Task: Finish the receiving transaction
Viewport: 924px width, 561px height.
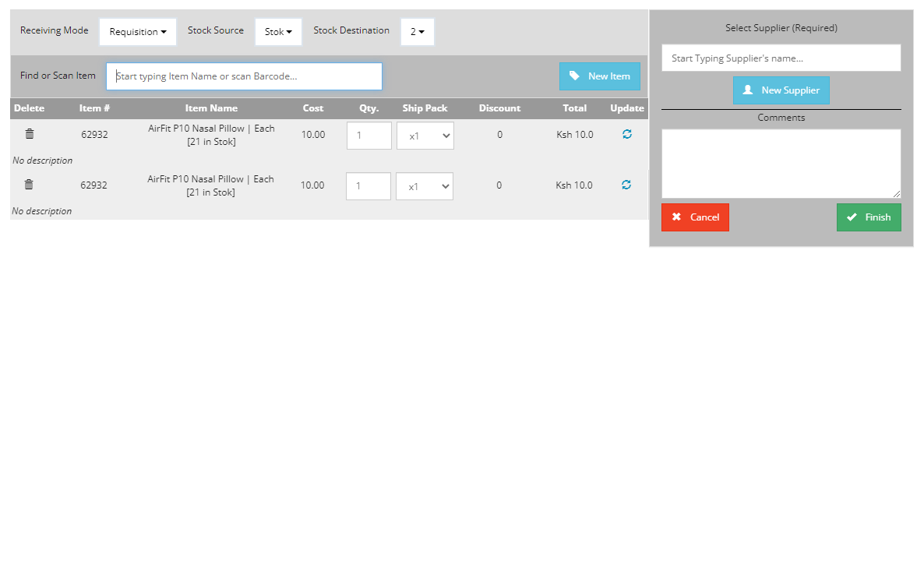Action: click(869, 217)
